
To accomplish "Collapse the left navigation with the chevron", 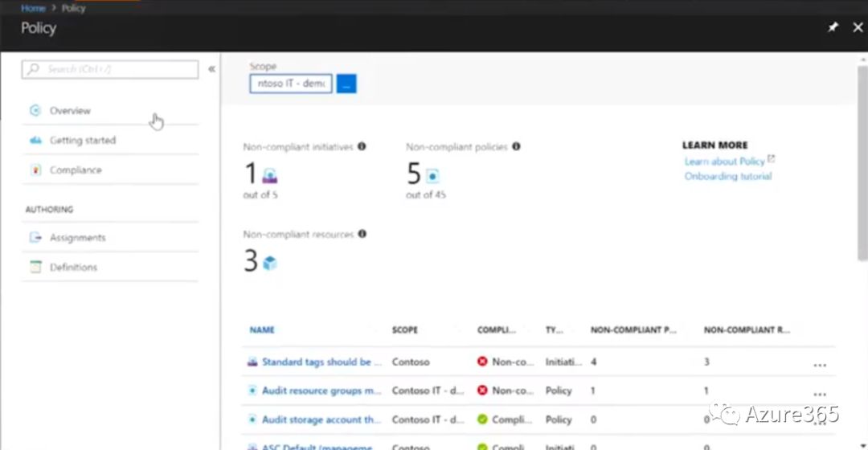I will (211, 69).
